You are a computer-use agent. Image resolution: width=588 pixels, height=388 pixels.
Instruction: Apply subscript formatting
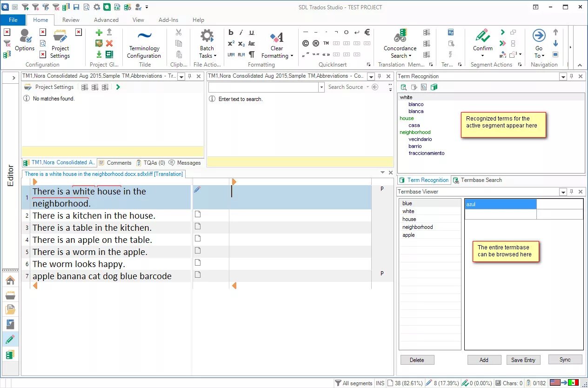[x=241, y=43]
